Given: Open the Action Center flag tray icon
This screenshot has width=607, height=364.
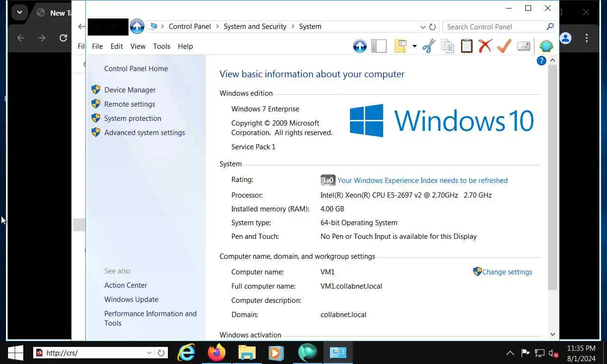Looking at the screenshot, I should click(x=525, y=353).
